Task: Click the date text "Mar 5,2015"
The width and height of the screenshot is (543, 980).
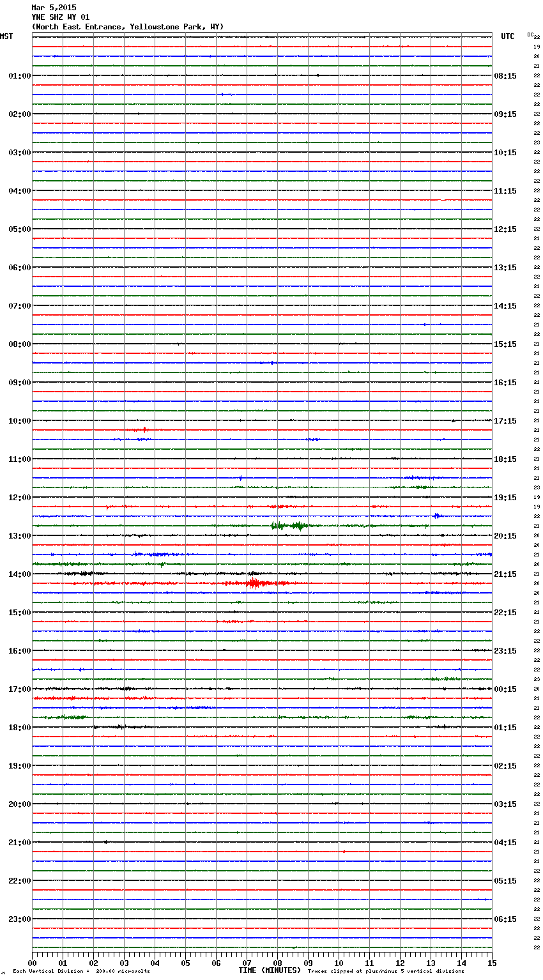Action: pyautogui.click(x=54, y=8)
